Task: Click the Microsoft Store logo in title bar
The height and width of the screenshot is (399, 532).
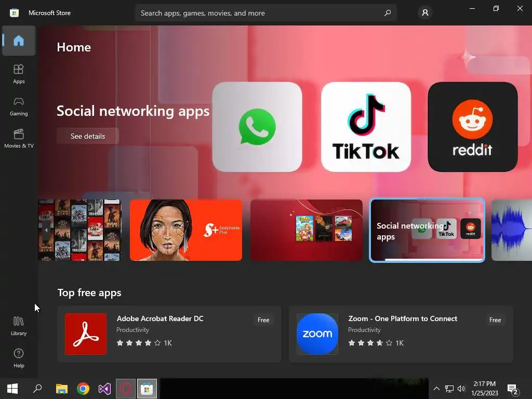Action: coord(14,13)
